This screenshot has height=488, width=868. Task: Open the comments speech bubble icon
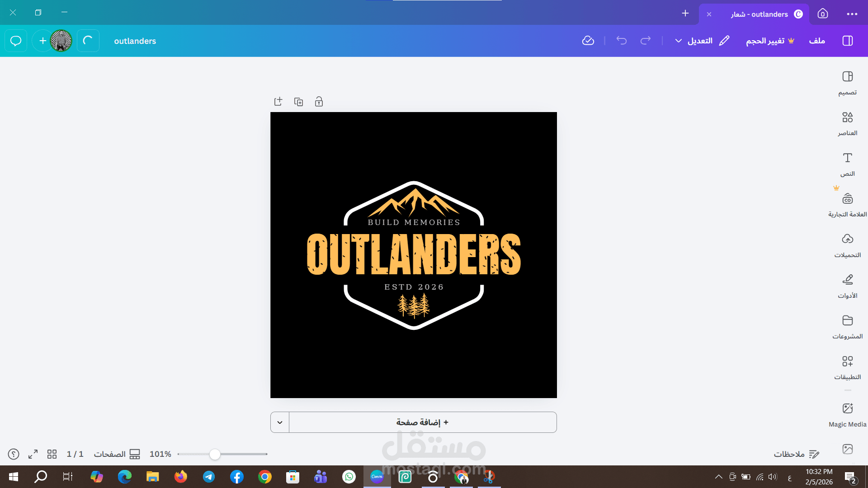pyautogui.click(x=16, y=41)
